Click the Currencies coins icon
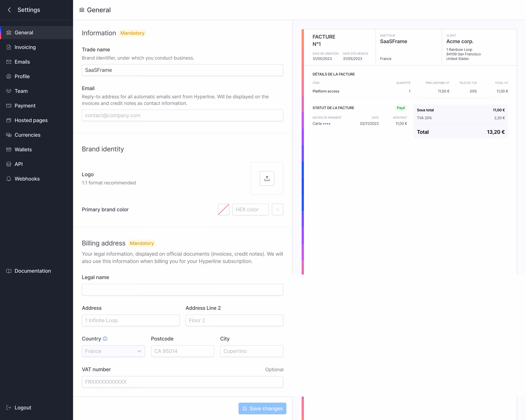The height and width of the screenshot is (420, 526). (x=9, y=135)
